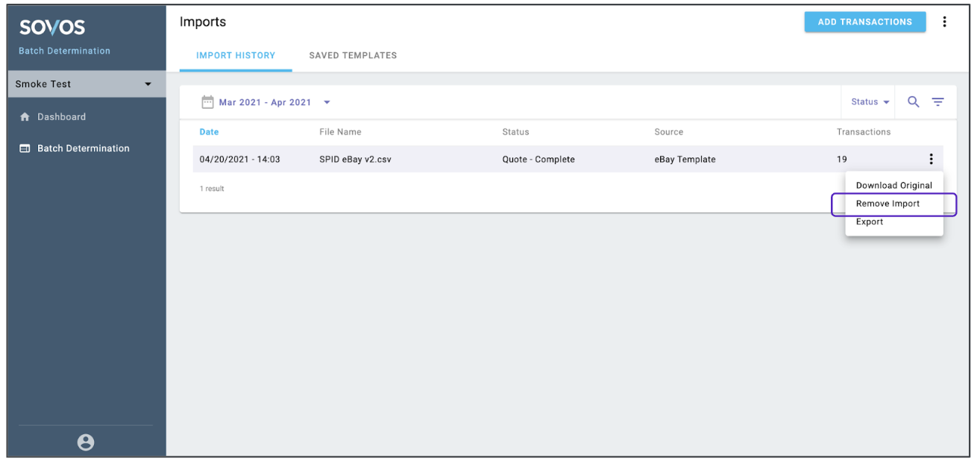Open the Status filter dropdown
Image resolution: width=980 pixels, height=464 pixels.
click(x=870, y=102)
